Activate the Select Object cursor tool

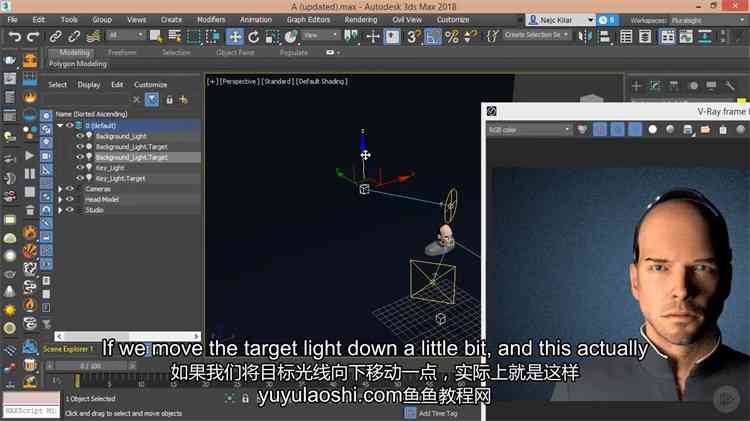coord(155,36)
